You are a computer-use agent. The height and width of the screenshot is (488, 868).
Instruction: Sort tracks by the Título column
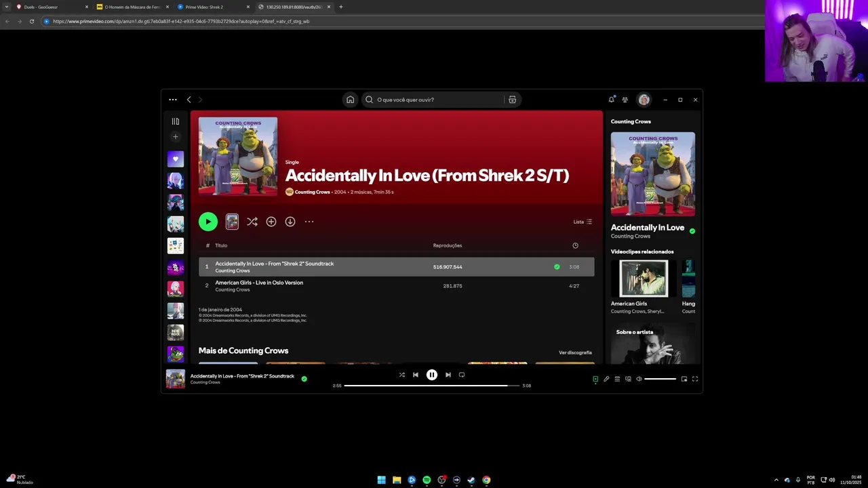(221, 245)
